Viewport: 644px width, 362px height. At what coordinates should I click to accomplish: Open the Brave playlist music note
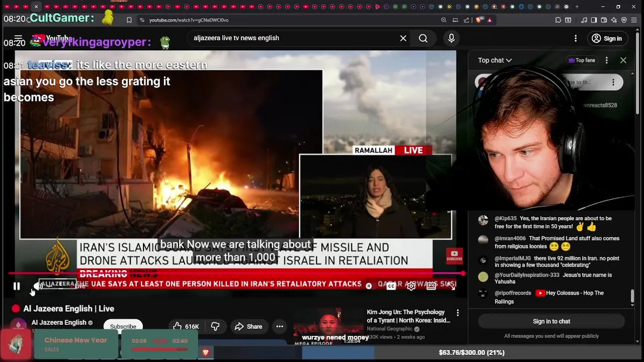pyautogui.click(x=584, y=20)
